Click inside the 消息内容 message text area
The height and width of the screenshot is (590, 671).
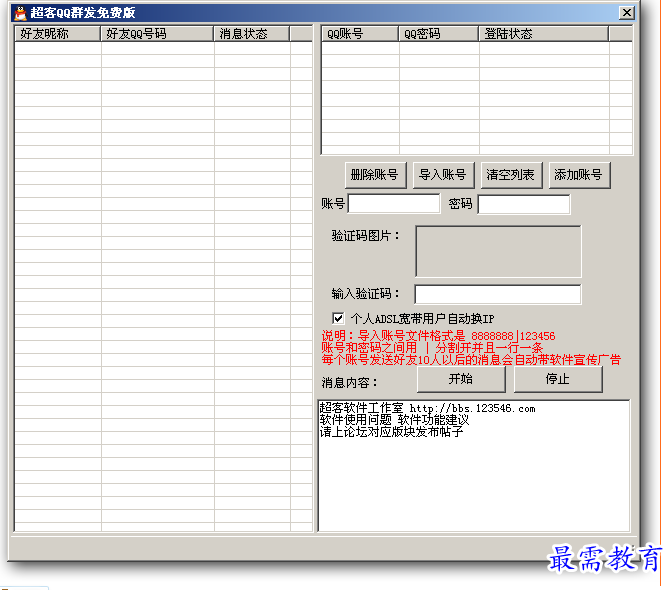pyautogui.click(x=474, y=466)
